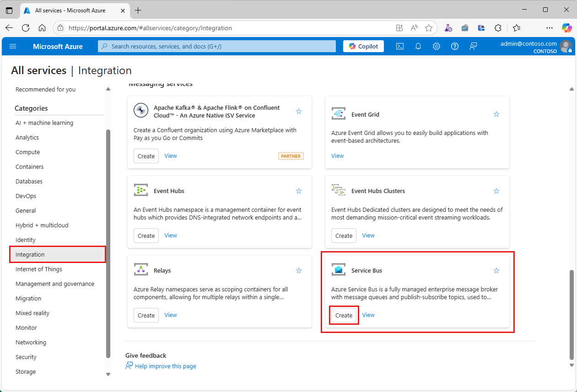Open the Notifications bell in the header
577x392 pixels.
pos(418,46)
